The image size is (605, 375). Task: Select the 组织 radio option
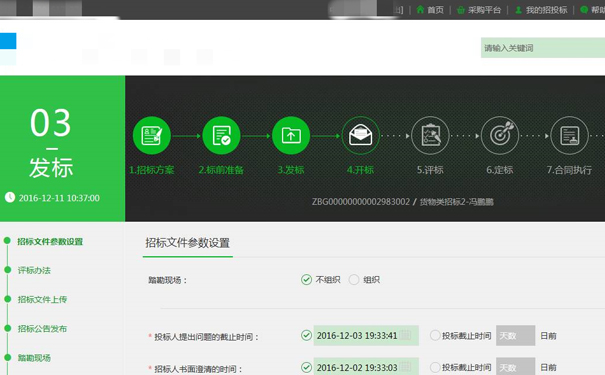pos(354,279)
